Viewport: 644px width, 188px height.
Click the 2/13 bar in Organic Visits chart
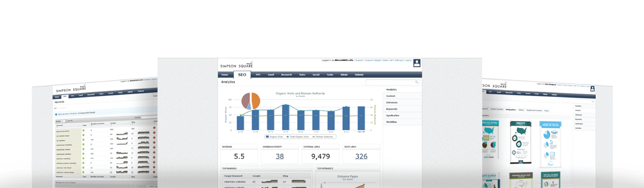point(240,123)
